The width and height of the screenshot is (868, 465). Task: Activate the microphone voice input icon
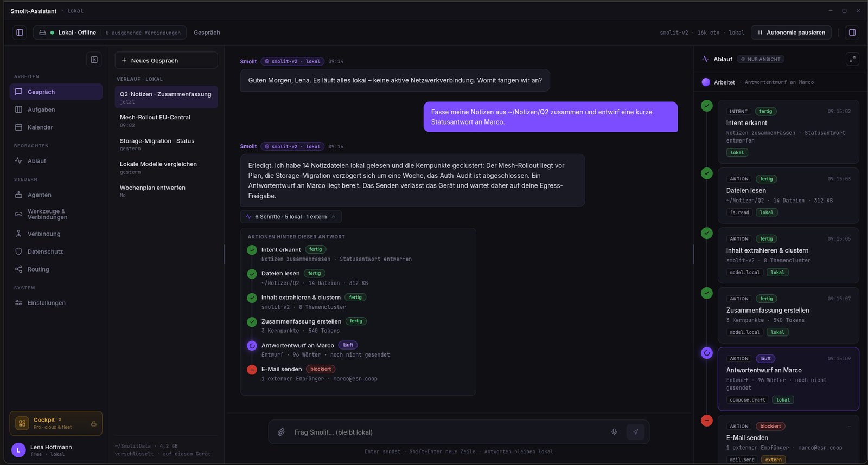coord(614,432)
